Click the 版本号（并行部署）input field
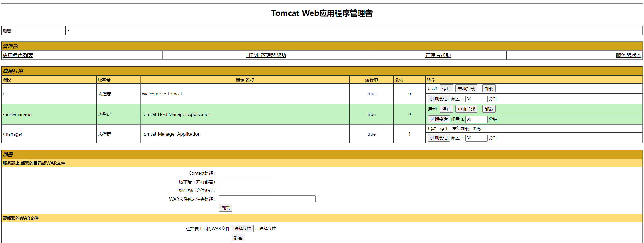The width and height of the screenshot is (644, 243). pos(246,181)
